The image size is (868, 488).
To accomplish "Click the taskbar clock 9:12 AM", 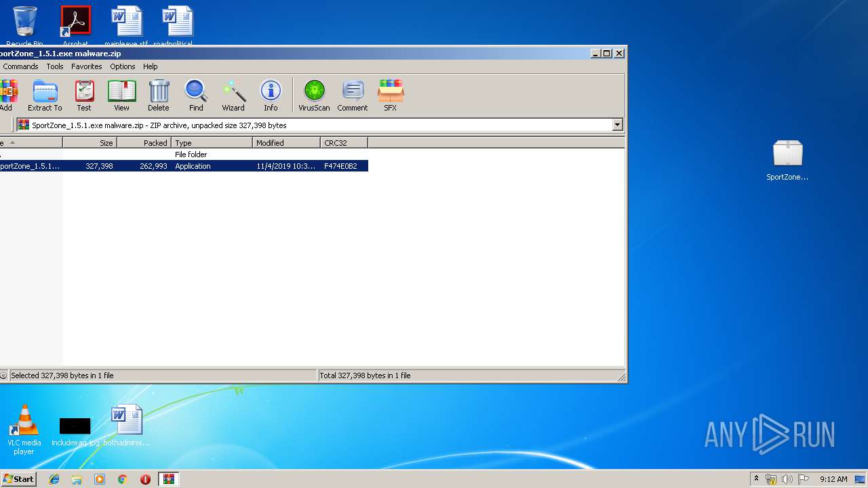I will click(x=833, y=479).
